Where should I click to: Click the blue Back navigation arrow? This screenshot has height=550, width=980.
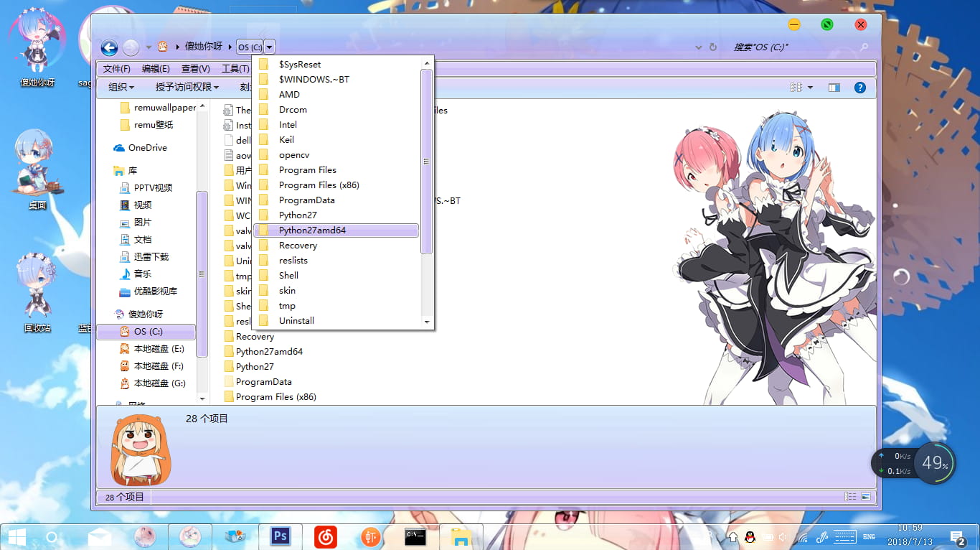point(109,47)
